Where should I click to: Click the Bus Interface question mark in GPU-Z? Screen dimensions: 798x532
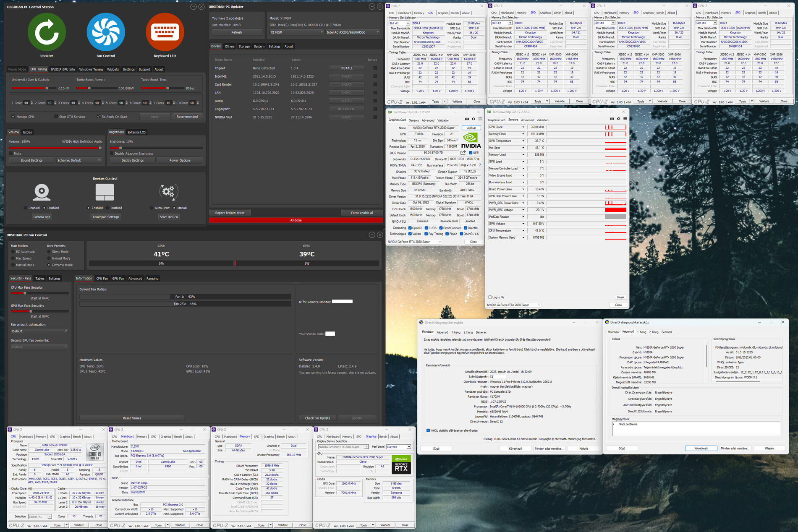[480, 165]
